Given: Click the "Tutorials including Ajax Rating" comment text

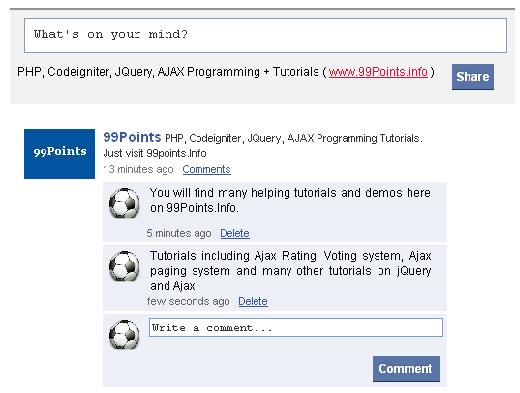Looking at the screenshot, I should click(x=290, y=271).
